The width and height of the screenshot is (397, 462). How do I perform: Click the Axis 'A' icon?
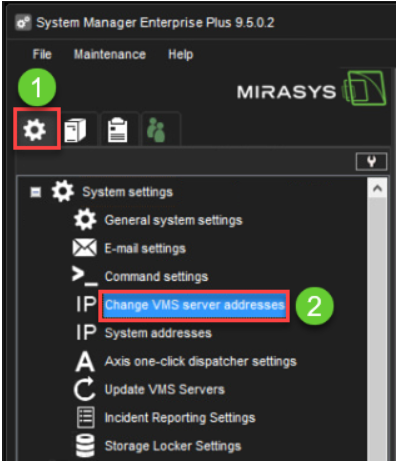tap(85, 361)
